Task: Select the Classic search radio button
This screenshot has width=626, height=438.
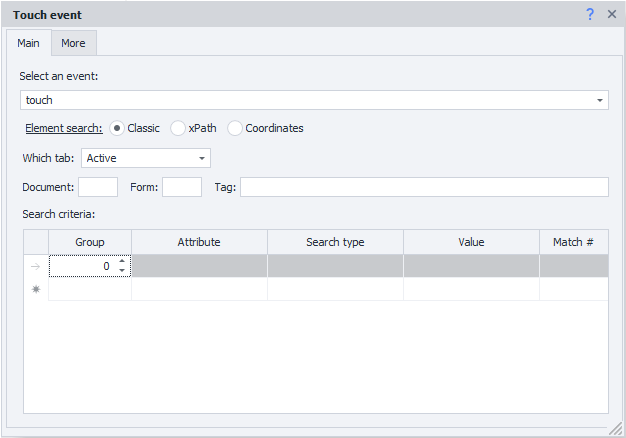Action: (x=117, y=128)
